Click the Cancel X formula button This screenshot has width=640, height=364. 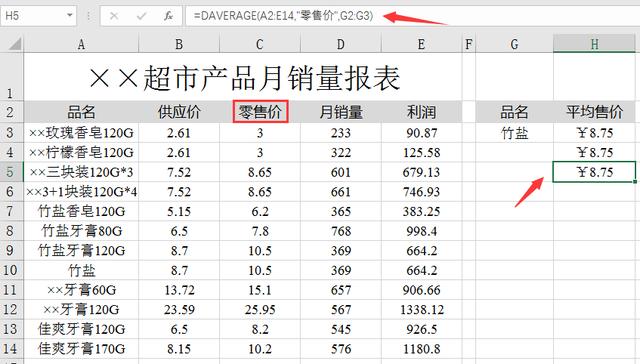point(114,16)
